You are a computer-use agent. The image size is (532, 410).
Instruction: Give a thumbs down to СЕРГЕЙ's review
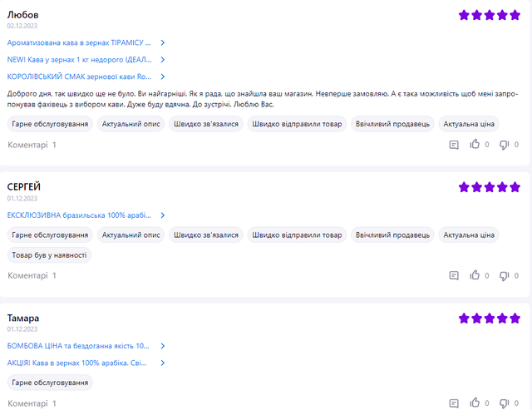(x=504, y=275)
